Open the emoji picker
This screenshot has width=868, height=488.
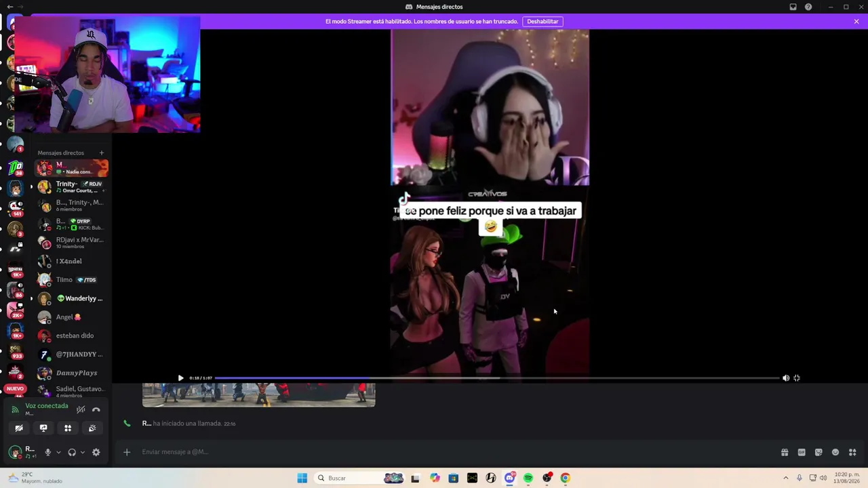tap(835, 452)
